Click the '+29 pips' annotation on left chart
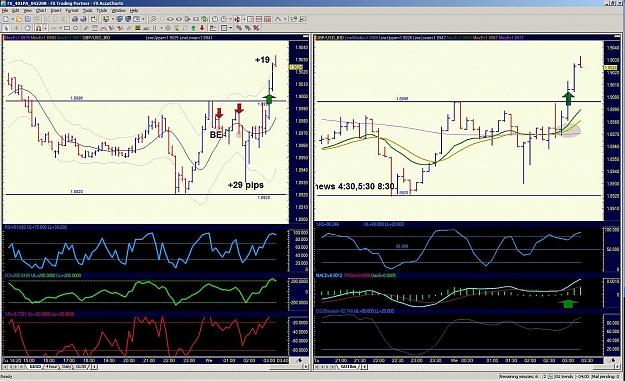 click(246, 185)
